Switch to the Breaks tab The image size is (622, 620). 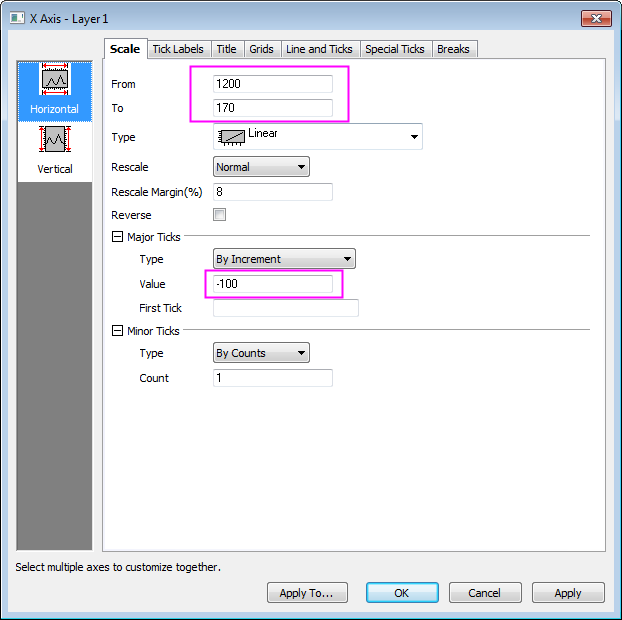click(x=453, y=49)
